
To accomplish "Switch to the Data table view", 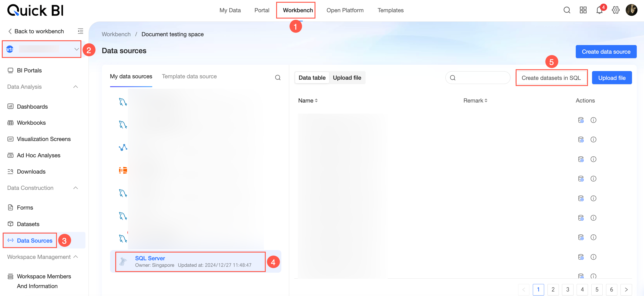I will [312, 78].
